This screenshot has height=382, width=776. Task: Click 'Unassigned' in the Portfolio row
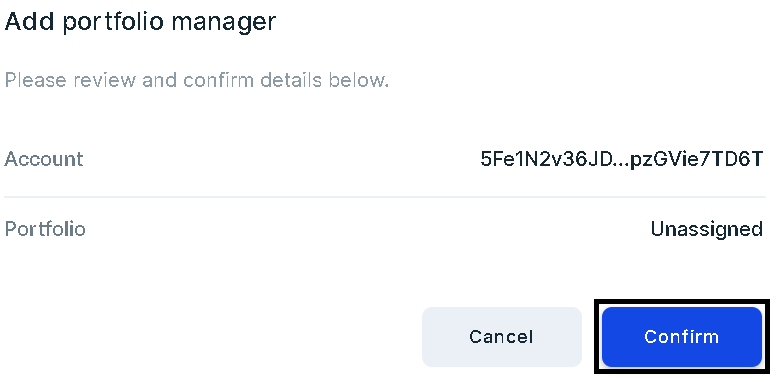[x=707, y=229]
